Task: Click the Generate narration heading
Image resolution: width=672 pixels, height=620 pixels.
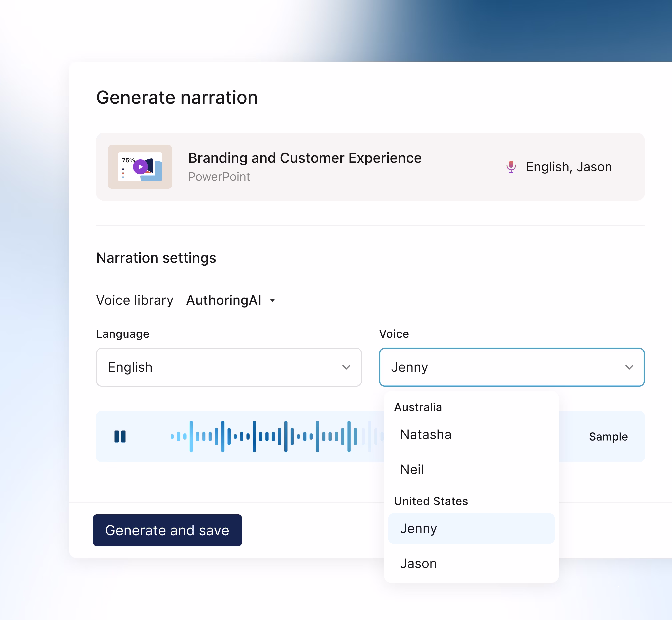Action: tap(177, 98)
